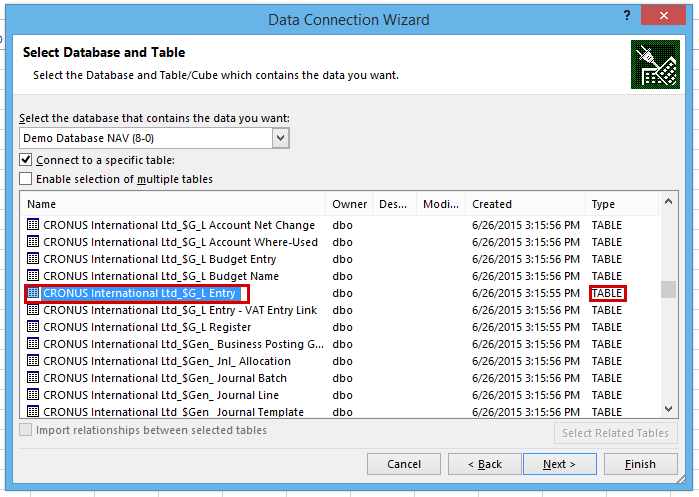
Task: Click the table icon beside Gen_ Jnl_ Allocation
Action: coord(33,361)
